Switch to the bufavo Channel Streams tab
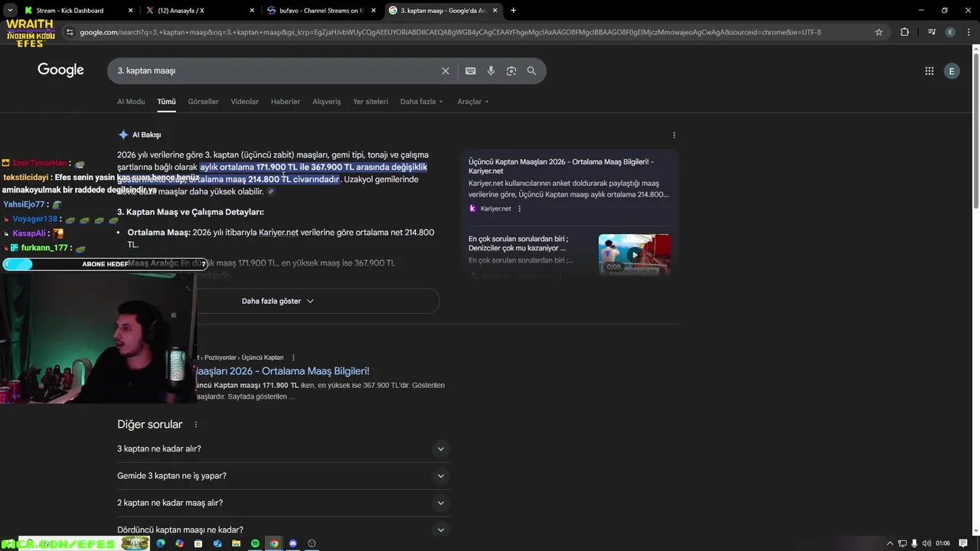Image resolution: width=980 pixels, height=551 pixels. click(x=320, y=11)
